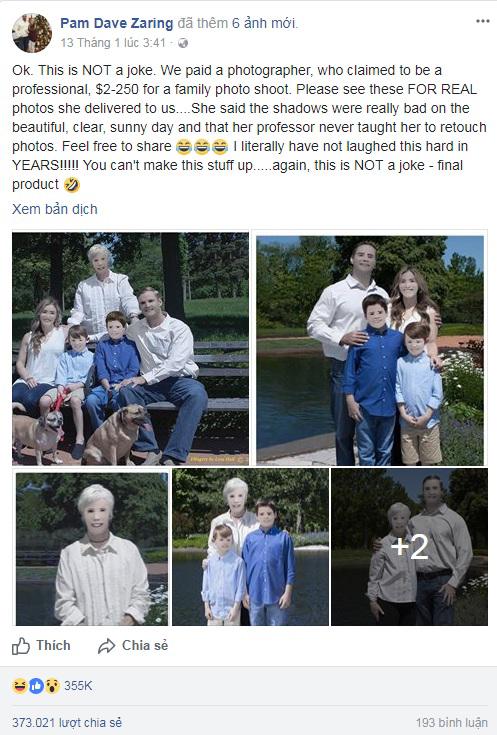This screenshot has width=497, height=735.
Task: Click the blue Like reaction icon
Action: pyautogui.click(x=36, y=686)
